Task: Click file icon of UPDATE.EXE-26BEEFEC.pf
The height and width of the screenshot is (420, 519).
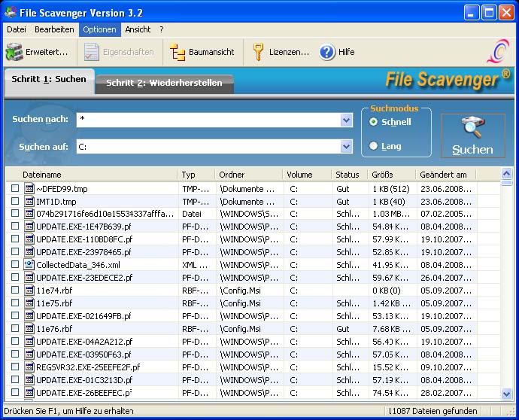Action: pyautogui.click(x=29, y=392)
